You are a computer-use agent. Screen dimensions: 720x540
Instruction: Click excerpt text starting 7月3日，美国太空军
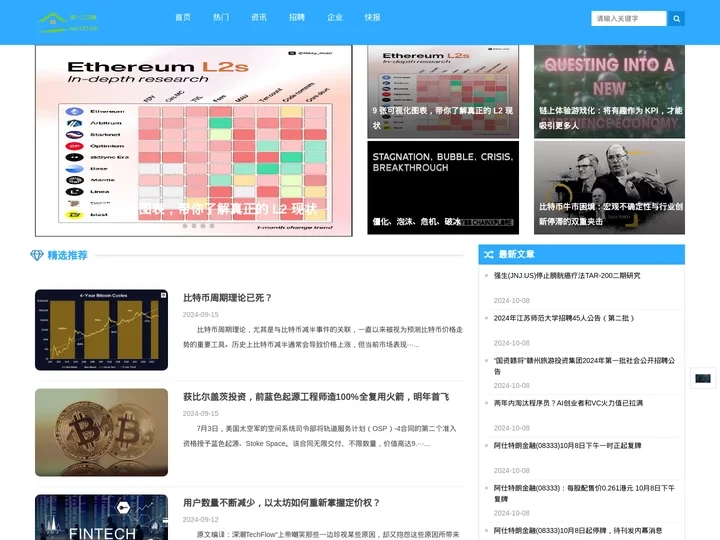[x=320, y=436]
